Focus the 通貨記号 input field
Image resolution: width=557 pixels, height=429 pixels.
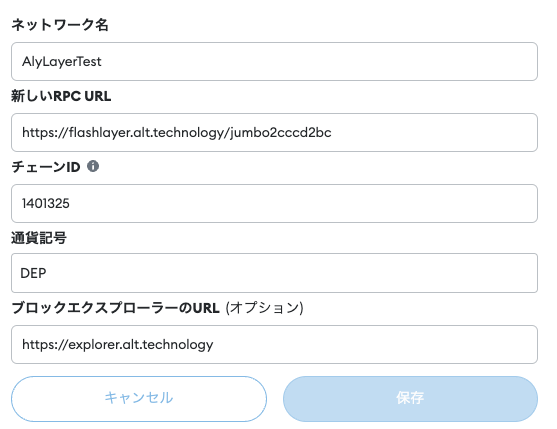click(274, 273)
